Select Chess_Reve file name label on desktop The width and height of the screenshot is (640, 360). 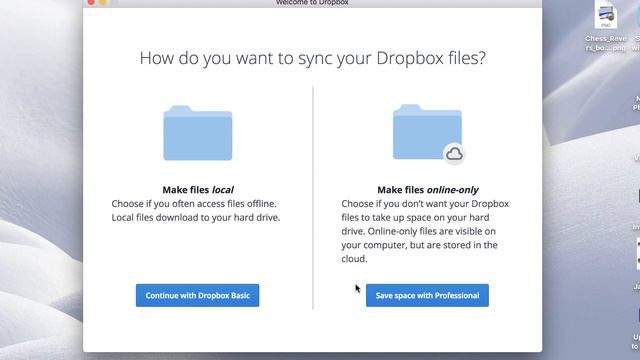coord(606,43)
